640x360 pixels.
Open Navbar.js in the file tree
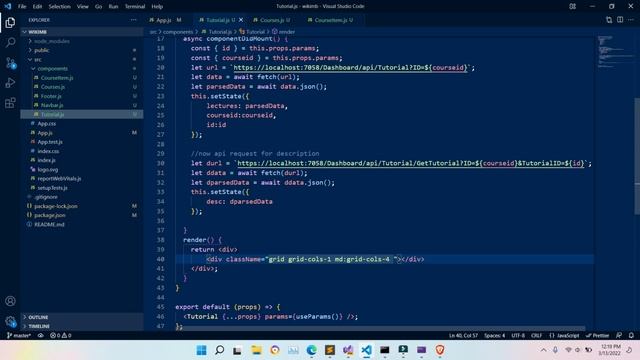coord(82,105)
